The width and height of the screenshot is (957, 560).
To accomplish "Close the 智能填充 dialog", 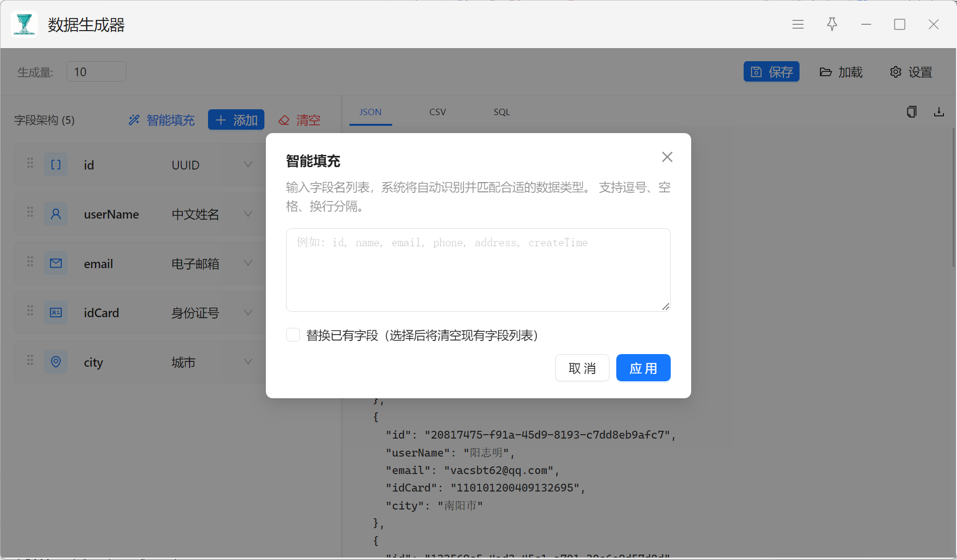I will click(x=667, y=157).
